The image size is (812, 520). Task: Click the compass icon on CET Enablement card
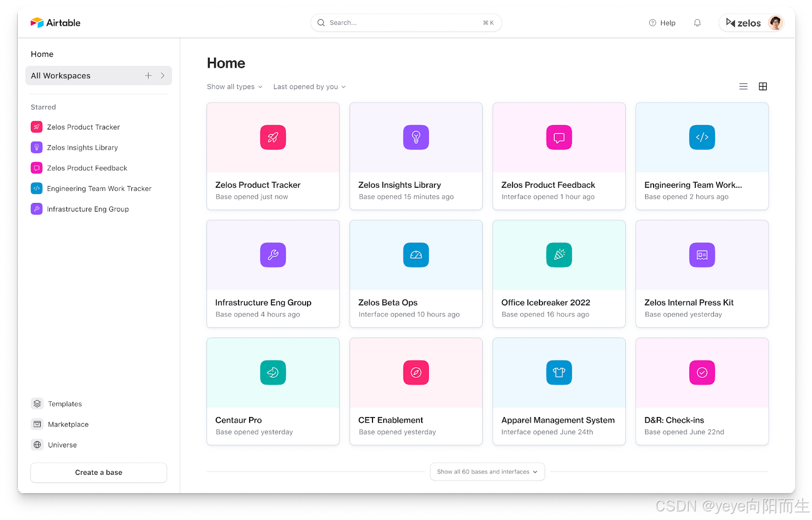(416, 373)
